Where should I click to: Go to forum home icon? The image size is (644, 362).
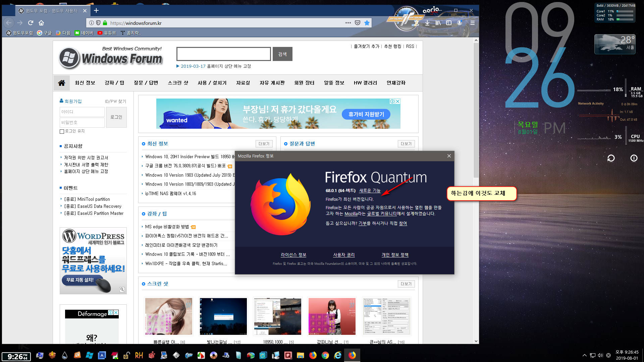coord(61,83)
